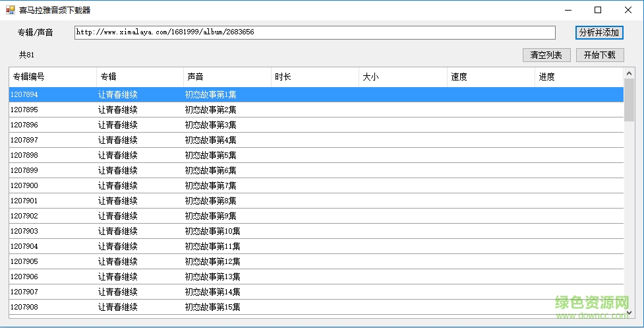Select row 初恋故事第2集
The image size is (644, 328).
pyautogui.click(x=316, y=110)
